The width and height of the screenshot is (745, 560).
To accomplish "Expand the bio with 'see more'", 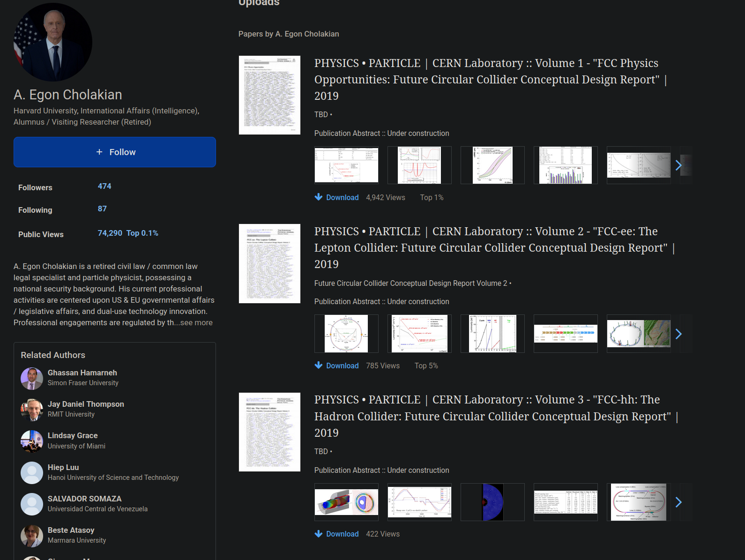I will click(196, 322).
